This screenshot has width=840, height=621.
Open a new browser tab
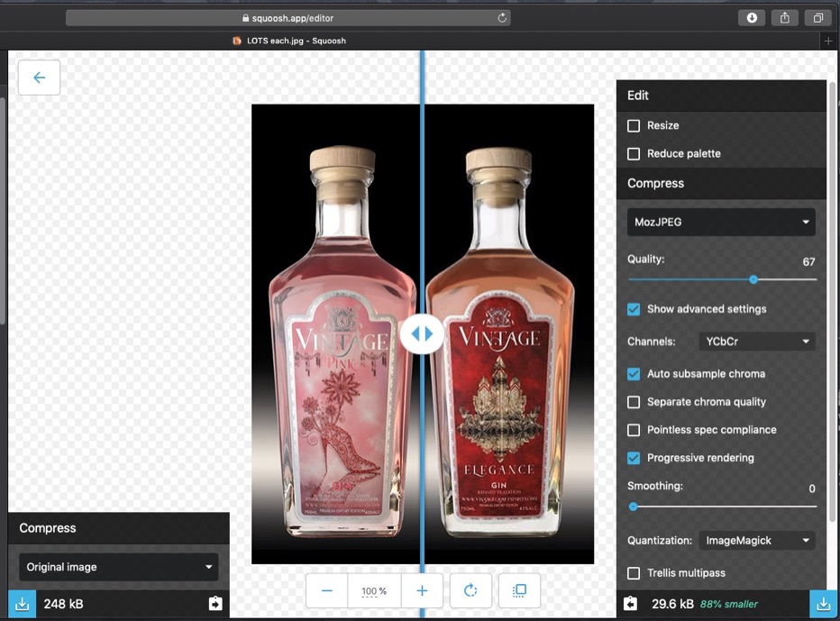828,41
